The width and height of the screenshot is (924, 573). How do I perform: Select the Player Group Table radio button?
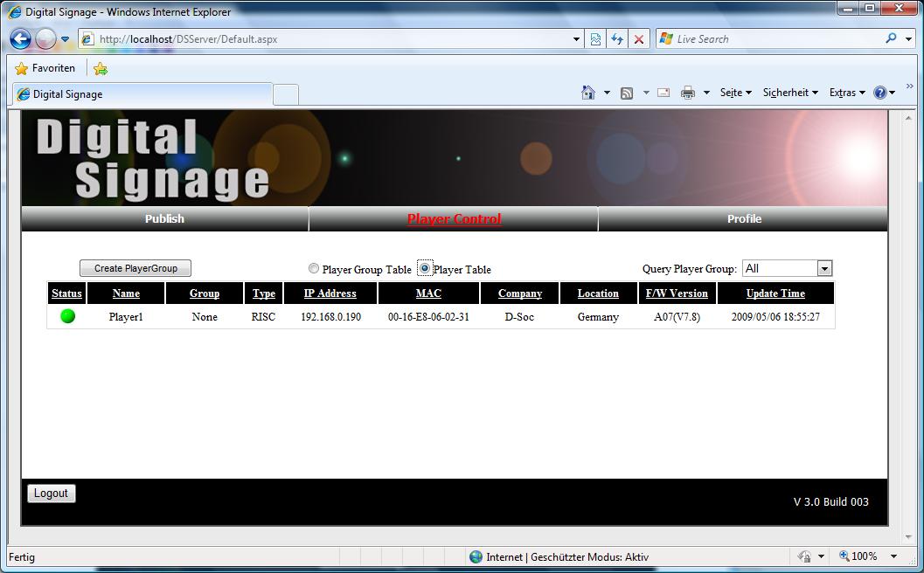314,269
